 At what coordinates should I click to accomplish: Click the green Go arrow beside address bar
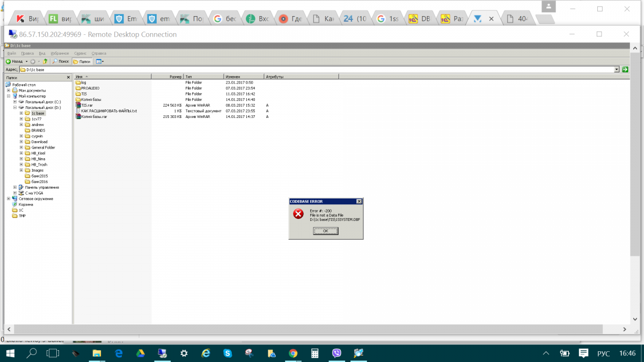(x=625, y=70)
